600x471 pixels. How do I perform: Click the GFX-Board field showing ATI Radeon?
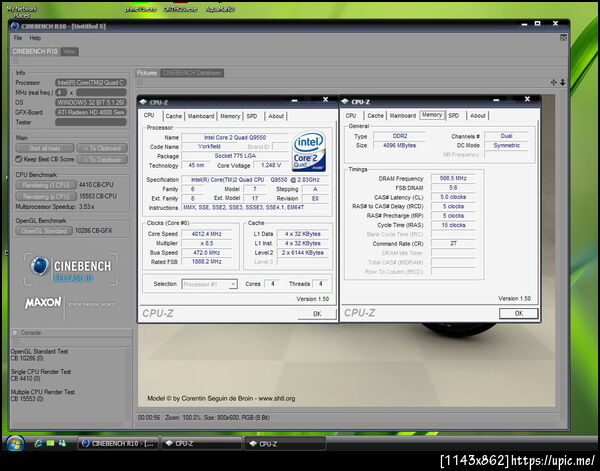pyautogui.click(x=91, y=112)
